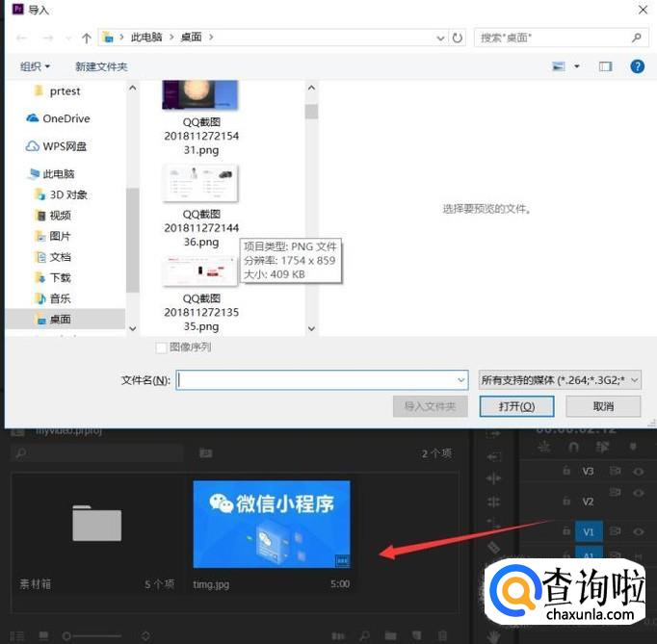Image resolution: width=657 pixels, height=644 pixels.
Task: Select 此电脑 in the address bar breadcrumb
Action: point(146,38)
